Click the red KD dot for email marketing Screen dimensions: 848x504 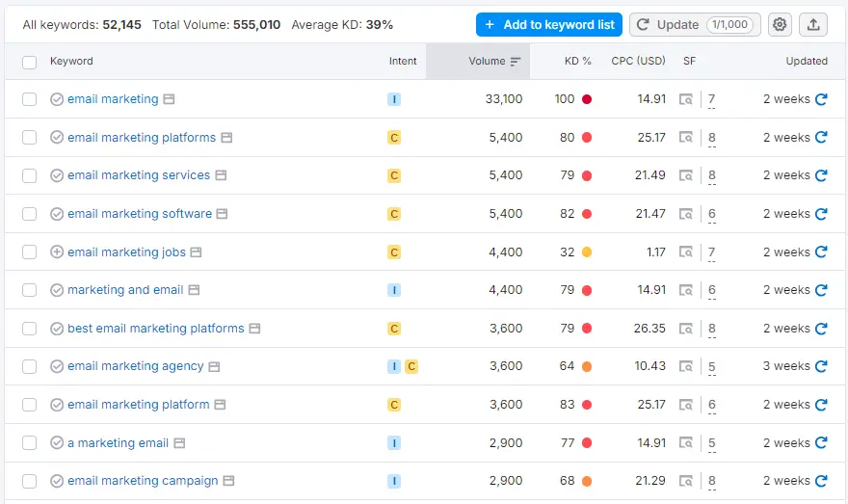point(587,99)
